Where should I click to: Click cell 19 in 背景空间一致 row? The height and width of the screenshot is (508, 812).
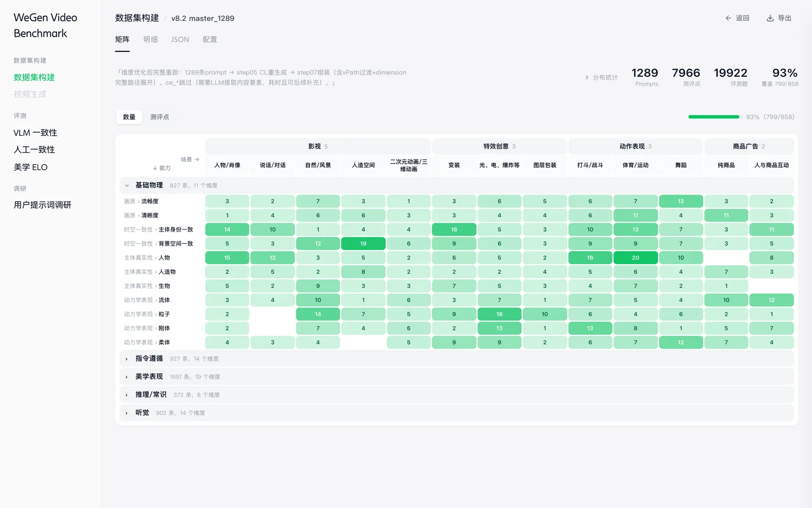[363, 244]
